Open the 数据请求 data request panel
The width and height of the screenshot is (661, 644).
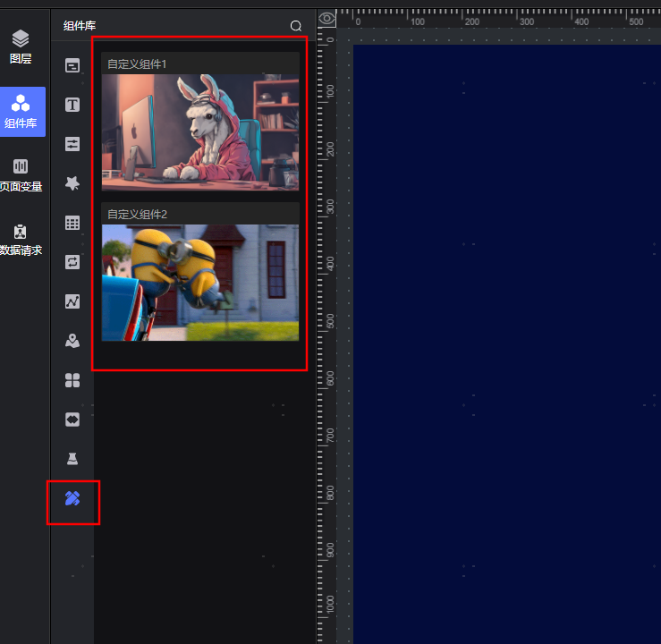[21, 239]
